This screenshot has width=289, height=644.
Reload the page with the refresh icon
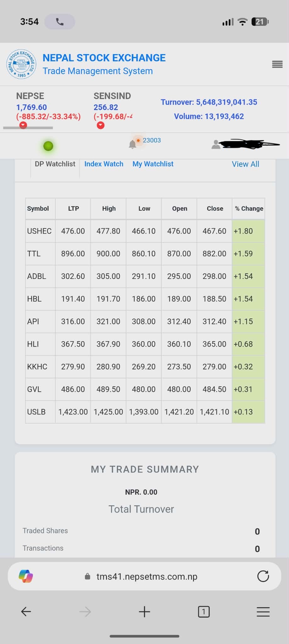tap(263, 576)
